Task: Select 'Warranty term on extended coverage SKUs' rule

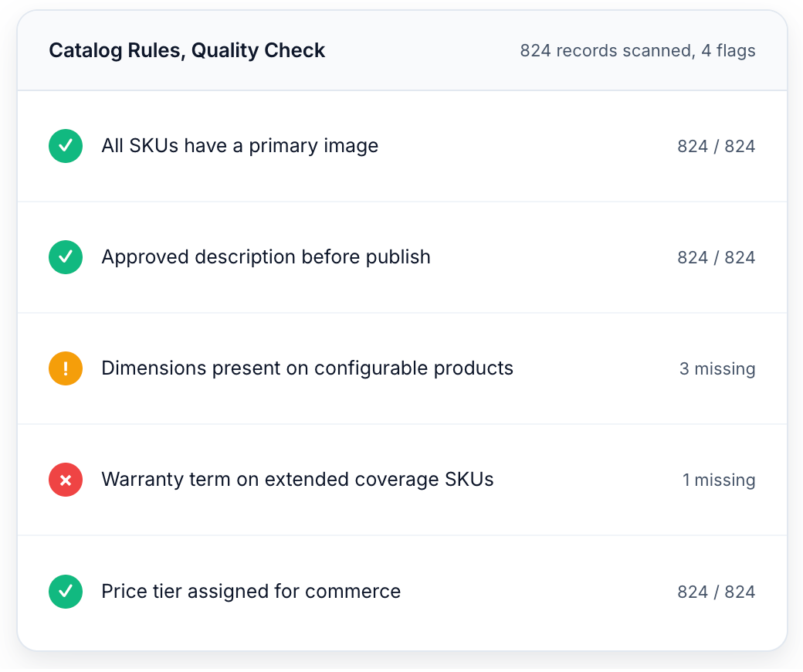Action: click(297, 480)
